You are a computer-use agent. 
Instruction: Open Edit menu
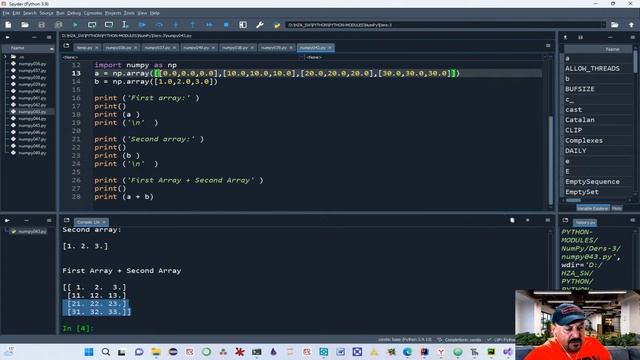click(x=16, y=13)
